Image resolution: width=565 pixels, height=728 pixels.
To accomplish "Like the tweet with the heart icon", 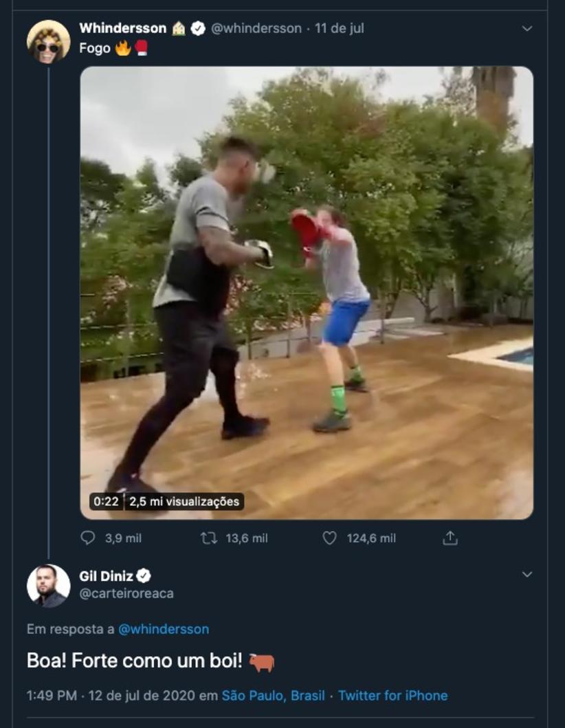I will coord(330,538).
